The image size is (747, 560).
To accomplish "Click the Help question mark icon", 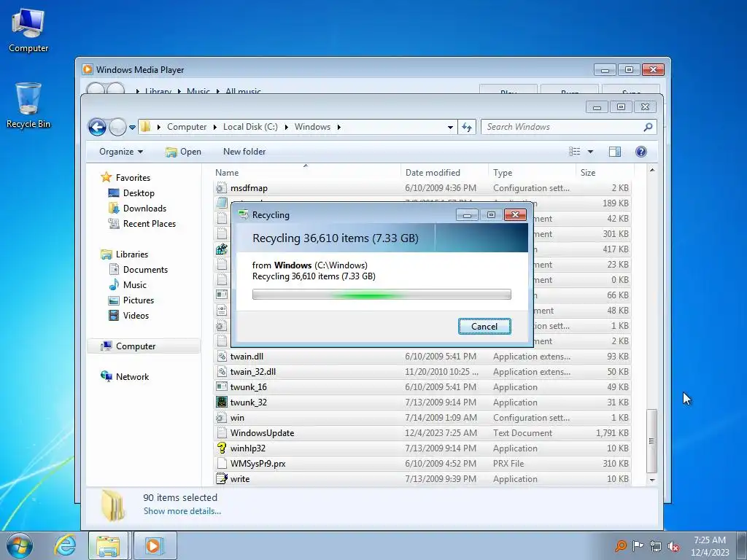I will (x=640, y=152).
